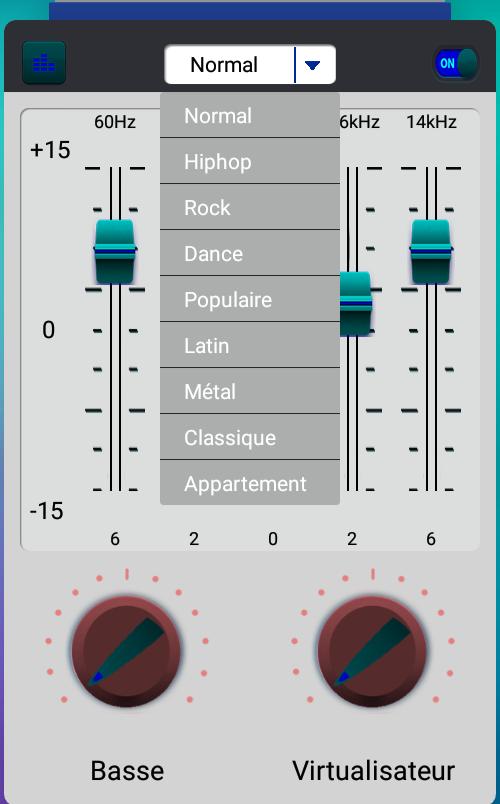This screenshot has height=804, width=500.
Task: Toggle the equalizer ON switch off
Action: pos(456,64)
